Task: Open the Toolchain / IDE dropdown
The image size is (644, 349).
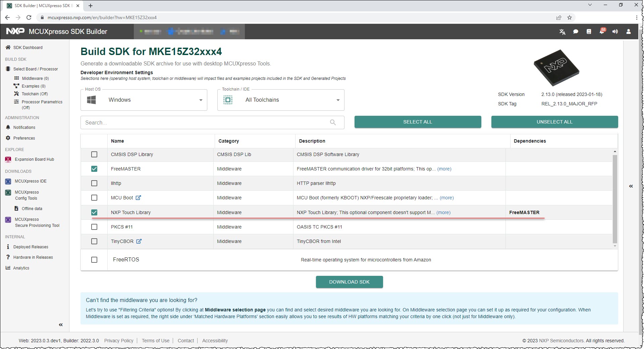Action: click(281, 100)
